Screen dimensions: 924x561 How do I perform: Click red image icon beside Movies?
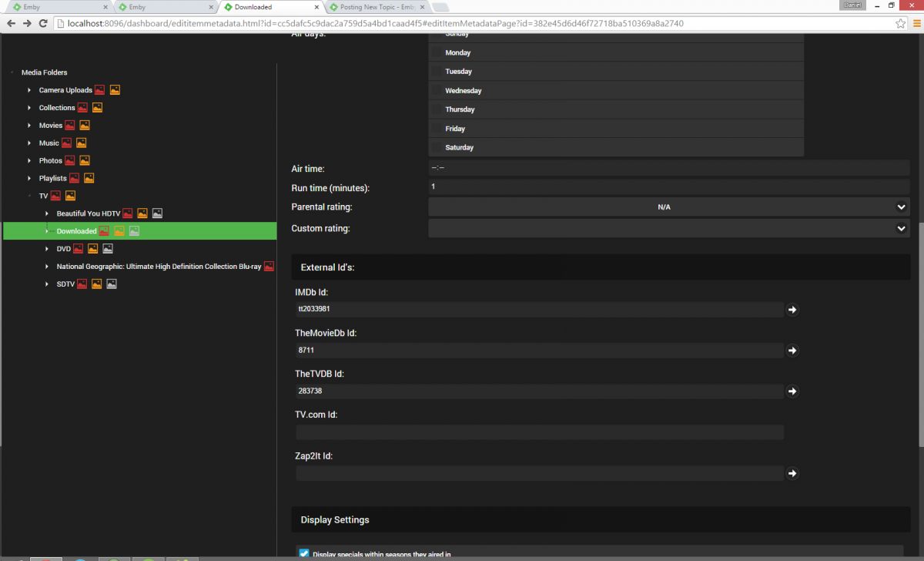(x=70, y=126)
